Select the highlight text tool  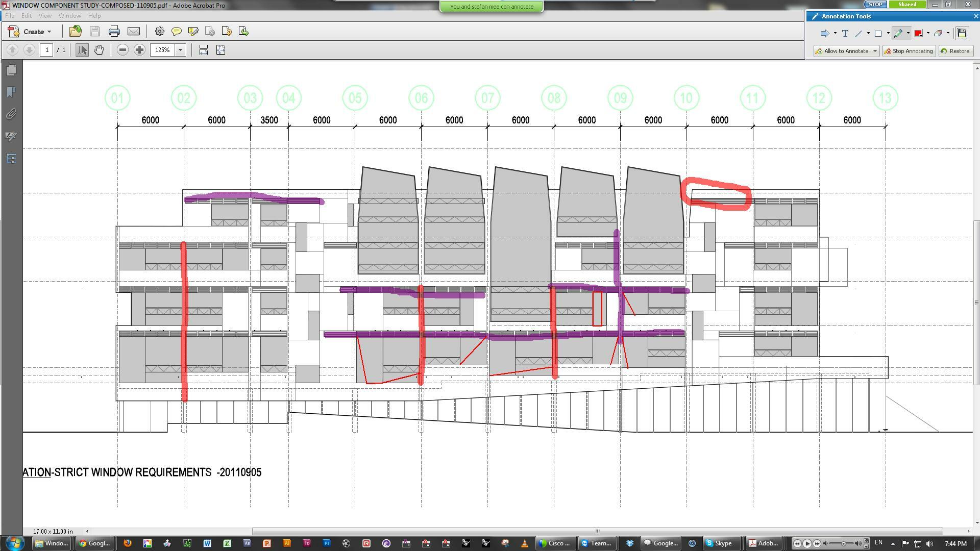[193, 32]
